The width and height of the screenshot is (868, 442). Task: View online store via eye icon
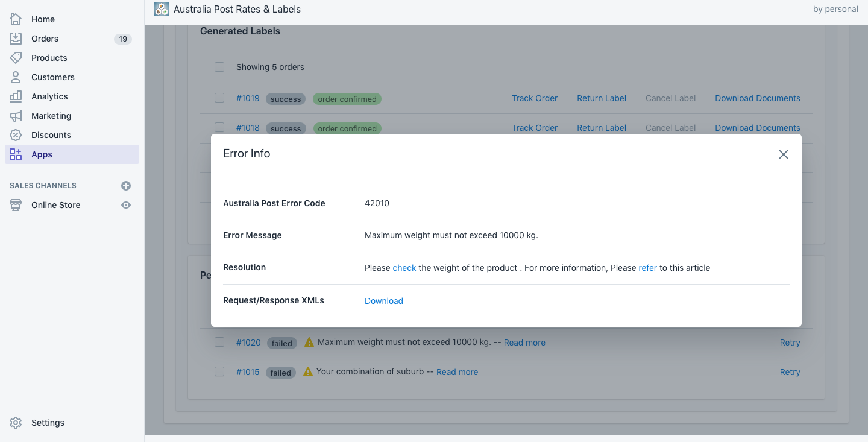[126, 205]
